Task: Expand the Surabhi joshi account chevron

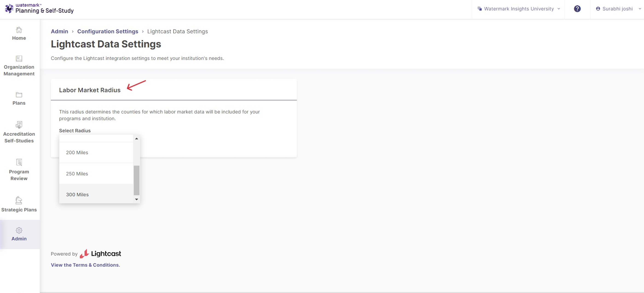Action: pyautogui.click(x=640, y=9)
